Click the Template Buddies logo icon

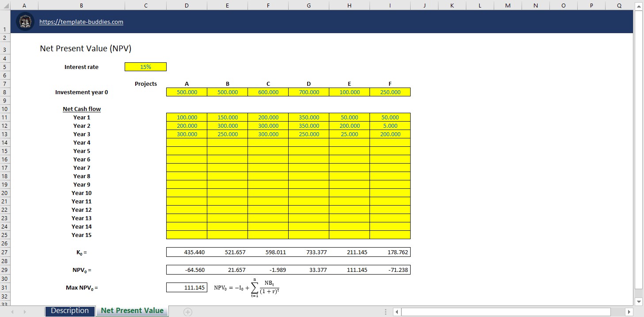coord(25,21)
